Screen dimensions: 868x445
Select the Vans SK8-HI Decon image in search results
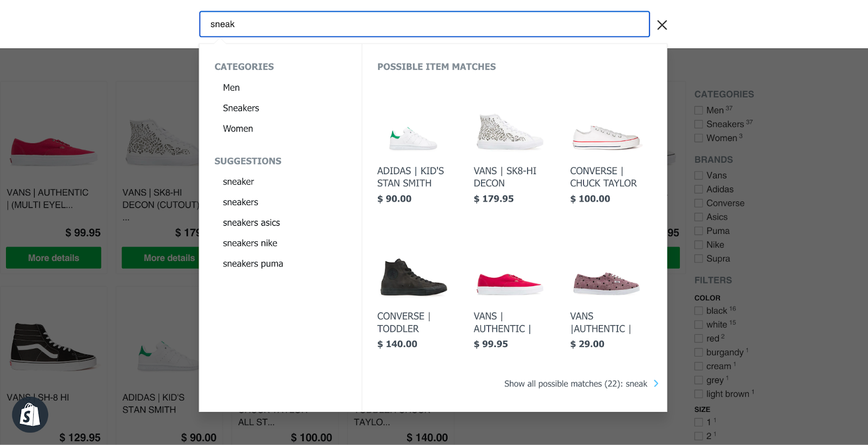pos(509,132)
